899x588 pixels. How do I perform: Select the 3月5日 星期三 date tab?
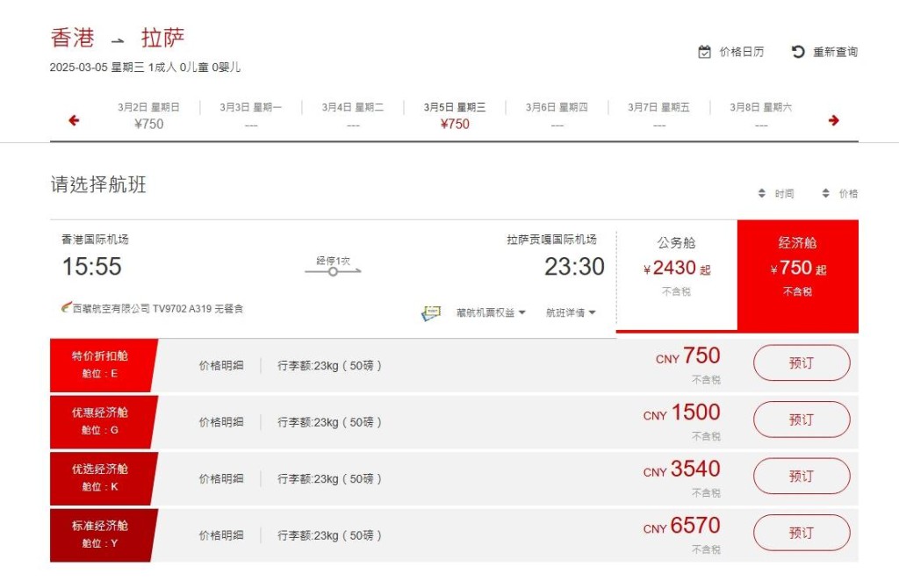coord(455,116)
